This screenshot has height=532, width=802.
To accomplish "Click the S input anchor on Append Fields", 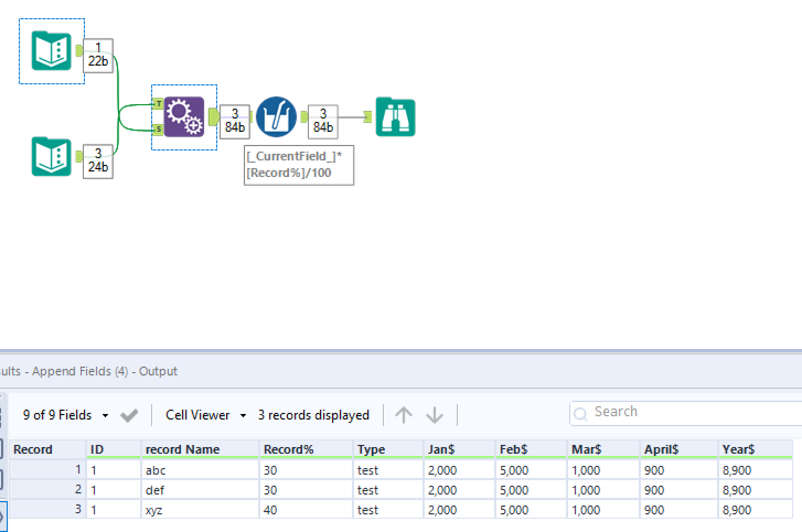I will [158, 129].
